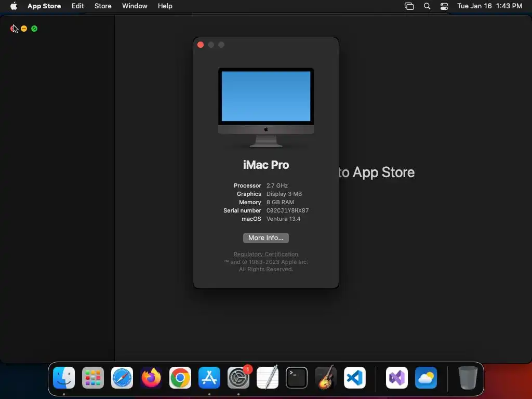Click the More Info... button
This screenshot has width=532, height=399.
point(265,238)
